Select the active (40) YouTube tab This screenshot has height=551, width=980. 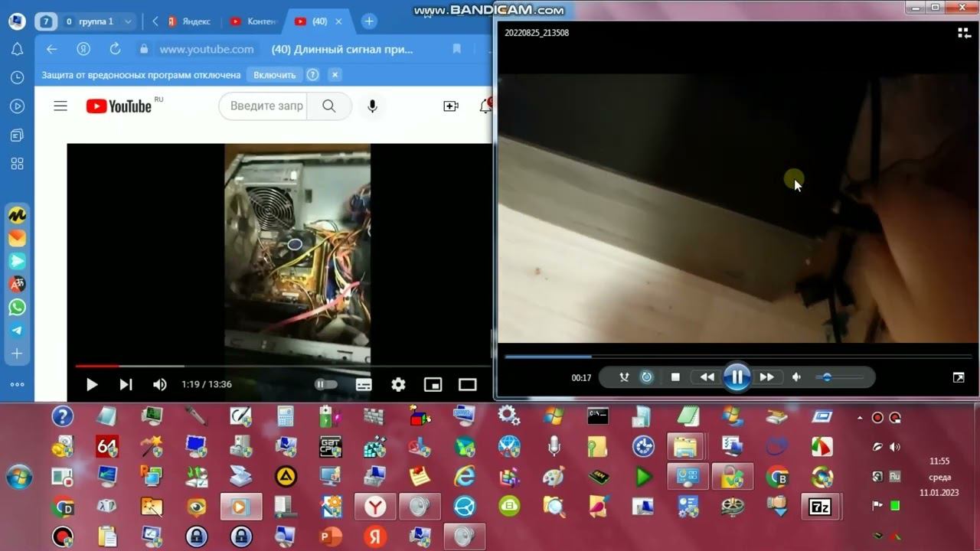click(318, 21)
